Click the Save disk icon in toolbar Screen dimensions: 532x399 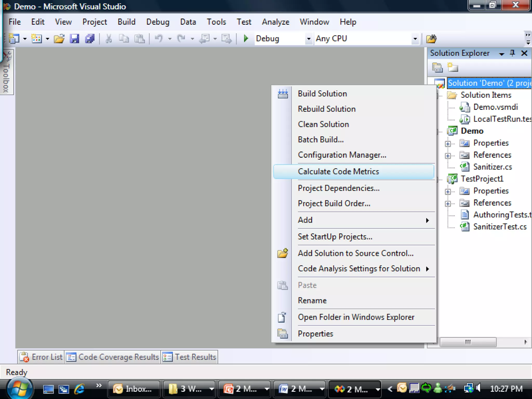pyautogui.click(x=74, y=39)
